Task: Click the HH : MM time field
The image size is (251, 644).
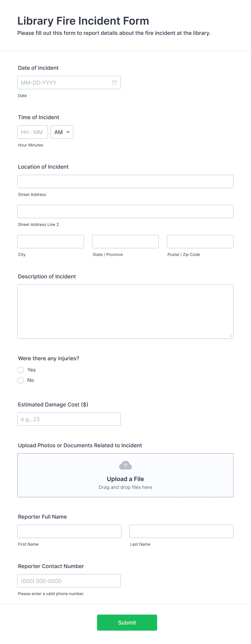Action: (33, 132)
